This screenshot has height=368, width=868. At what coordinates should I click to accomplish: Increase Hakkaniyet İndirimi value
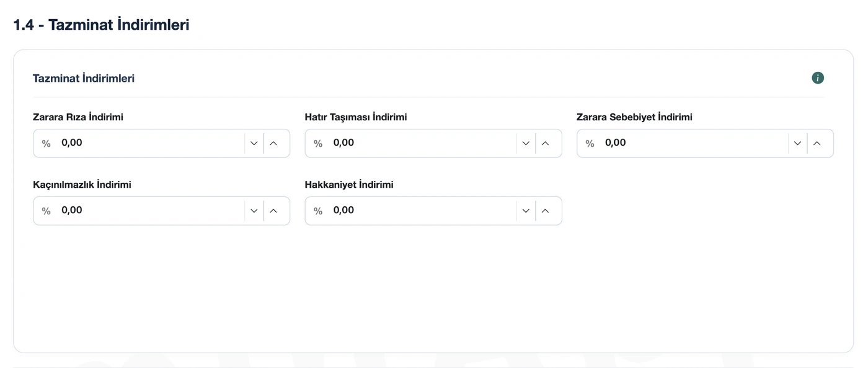coord(546,211)
